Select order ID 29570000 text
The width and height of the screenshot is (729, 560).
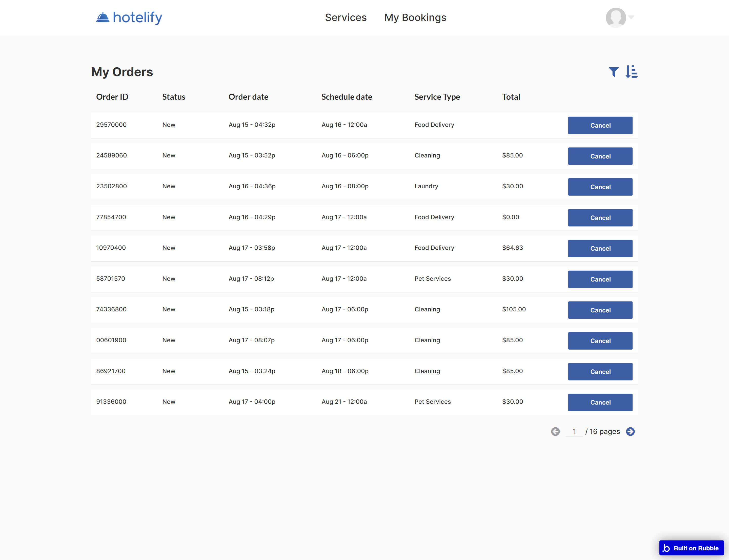[111, 125]
